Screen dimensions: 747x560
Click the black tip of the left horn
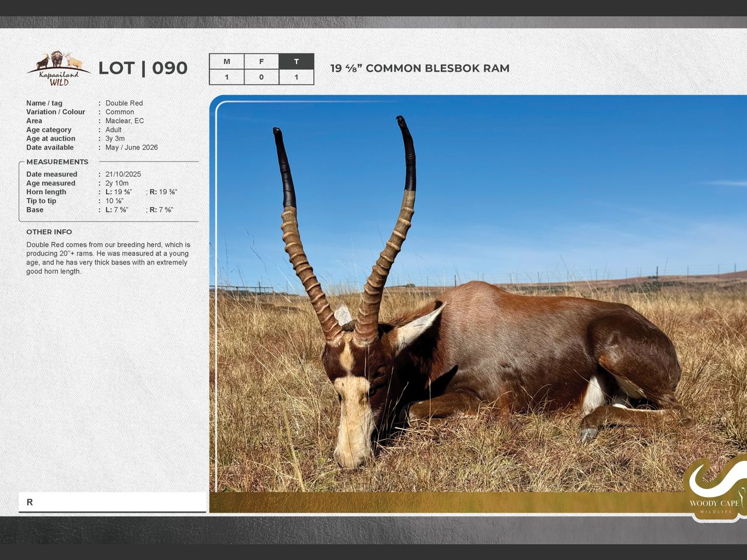pyautogui.click(x=285, y=169)
